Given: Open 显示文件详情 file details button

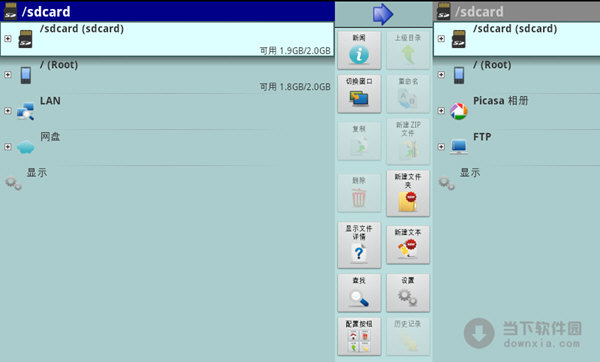Looking at the screenshot, I should pyautogui.click(x=359, y=245).
